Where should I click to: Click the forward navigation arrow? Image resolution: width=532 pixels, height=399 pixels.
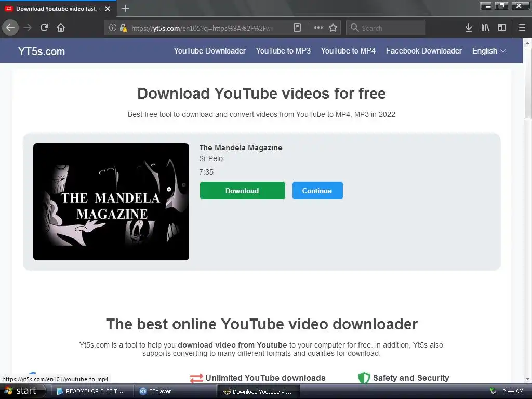pos(28,28)
